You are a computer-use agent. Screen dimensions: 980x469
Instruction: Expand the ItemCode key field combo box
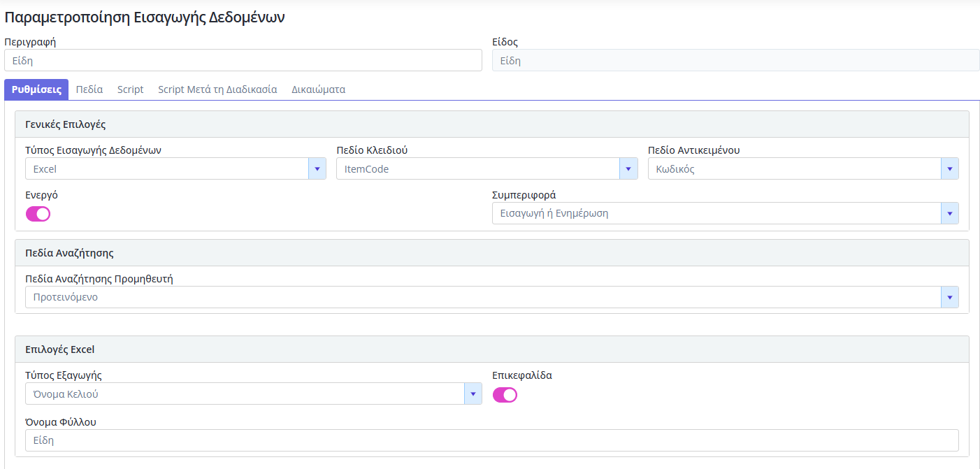click(x=477, y=169)
